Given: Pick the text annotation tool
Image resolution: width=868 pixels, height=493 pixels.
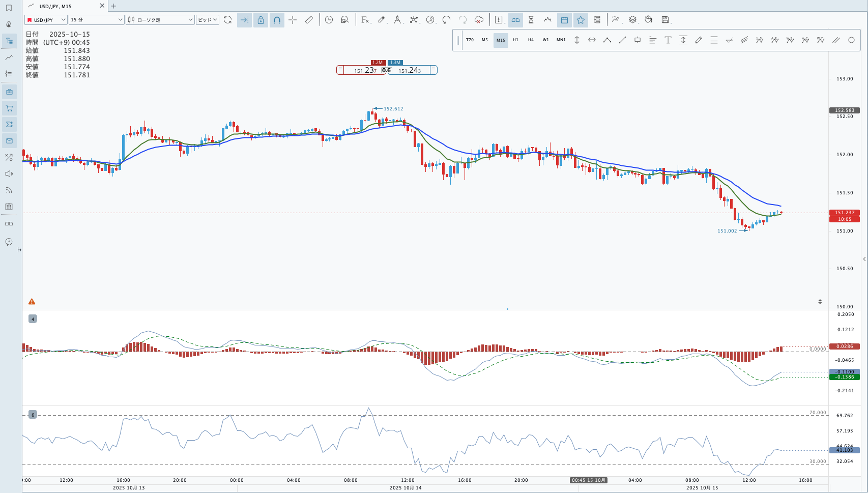Looking at the screenshot, I should click(x=668, y=40).
